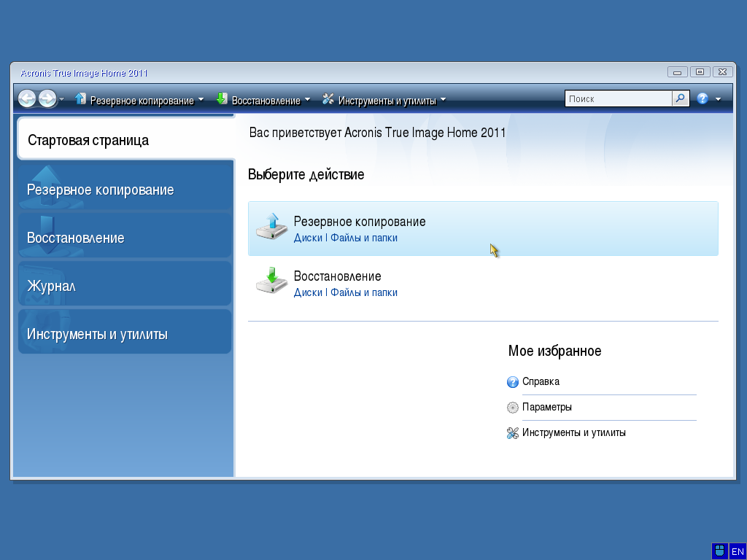The height and width of the screenshot is (560, 747).
Task: Click tools icon in Мое избранное
Action: pos(513,433)
